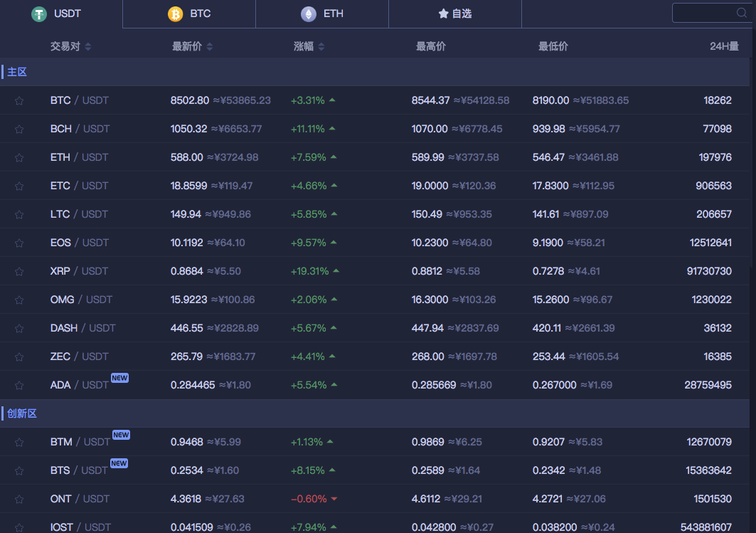This screenshot has width=756, height=533.
Task: Favorite the EOS / USDT pair star
Action: 19,243
